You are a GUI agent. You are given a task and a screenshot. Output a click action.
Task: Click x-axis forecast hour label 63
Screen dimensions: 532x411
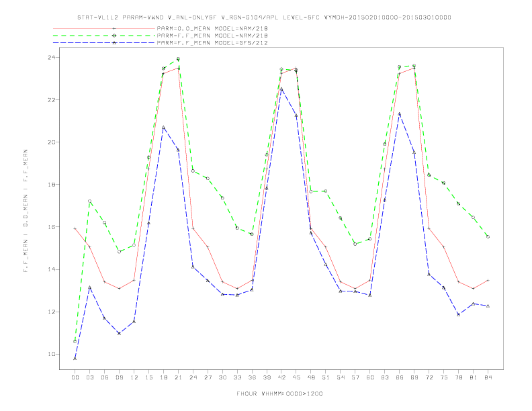385,377
